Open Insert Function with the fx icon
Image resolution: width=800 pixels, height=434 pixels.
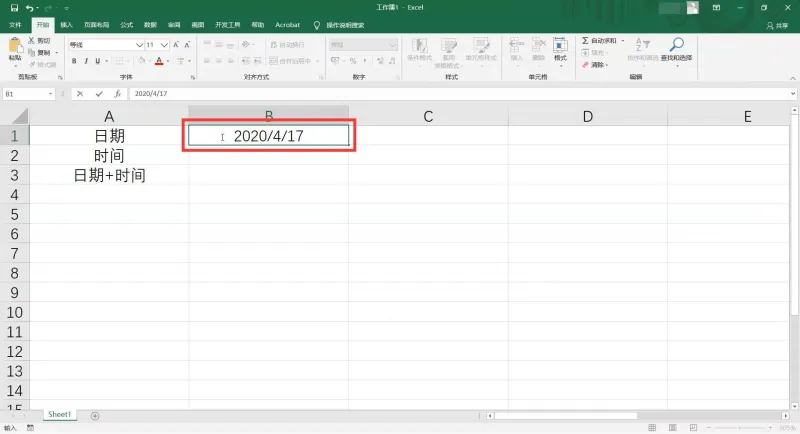coord(117,93)
